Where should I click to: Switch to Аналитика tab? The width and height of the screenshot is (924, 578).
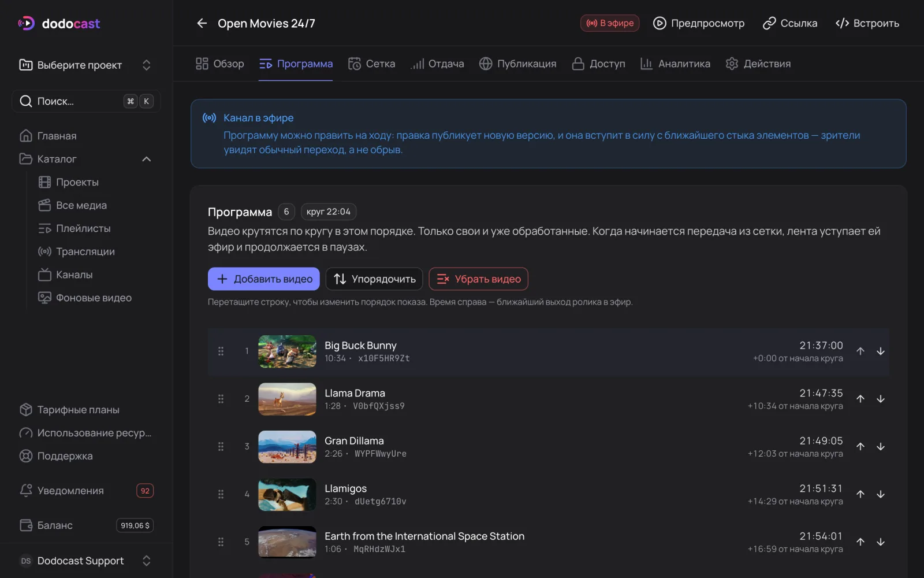675,64
